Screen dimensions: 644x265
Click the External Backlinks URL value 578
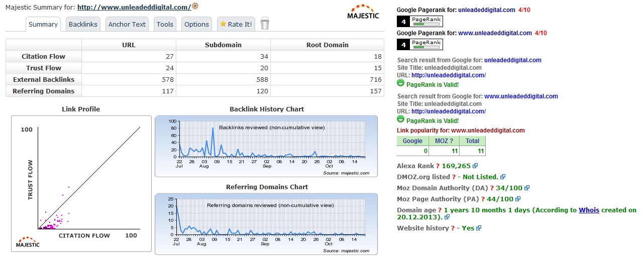(168, 79)
